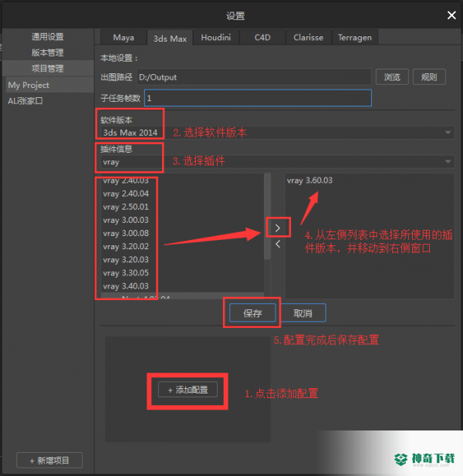This screenshot has height=476, width=463.
Task: Switch to the Houdini tab
Action: 216,37
